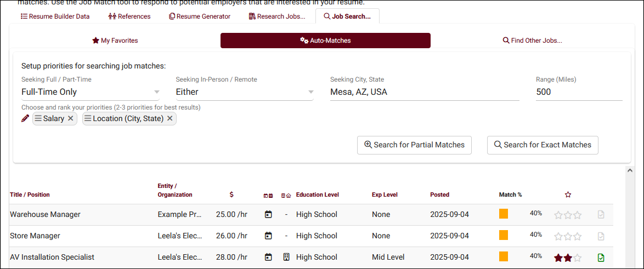Click the star column header icon
Screen dimensions: 644x269
click(x=568, y=194)
